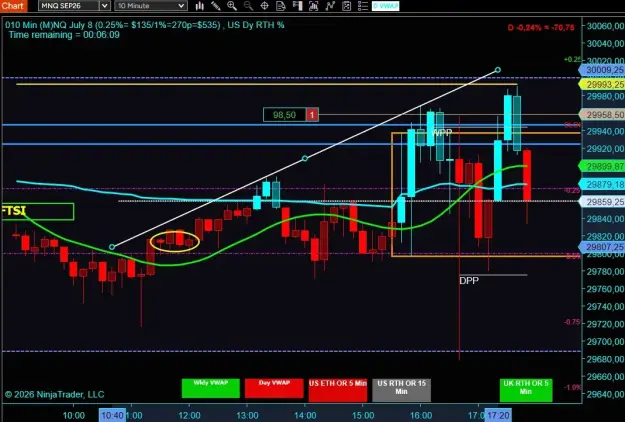Open the indicators icon in toolbar

[x=314, y=6]
